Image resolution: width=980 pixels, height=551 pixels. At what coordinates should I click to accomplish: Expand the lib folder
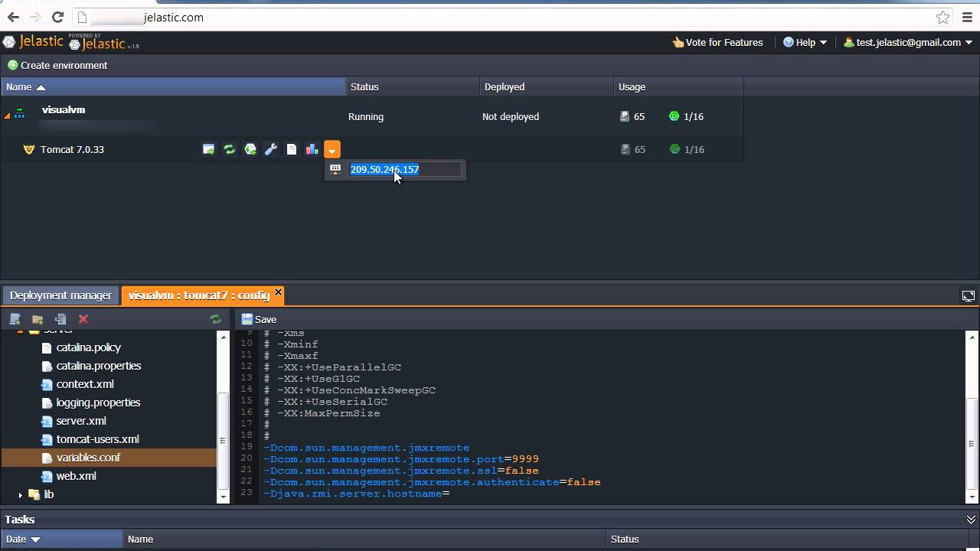20,494
